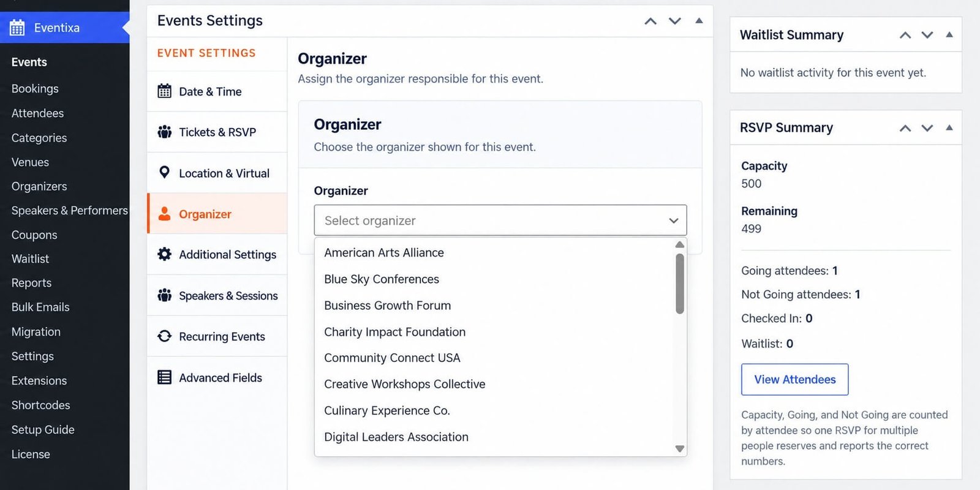Open Attendees sidebar page
The height and width of the screenshot is (490, 980).
37,113
